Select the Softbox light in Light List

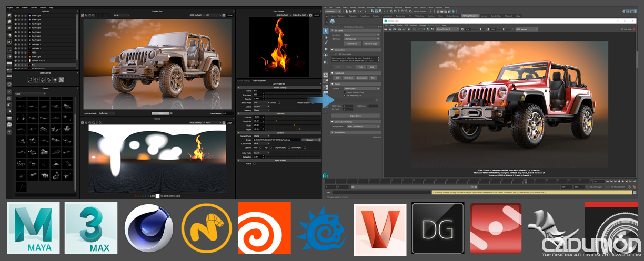pos(45,61)
